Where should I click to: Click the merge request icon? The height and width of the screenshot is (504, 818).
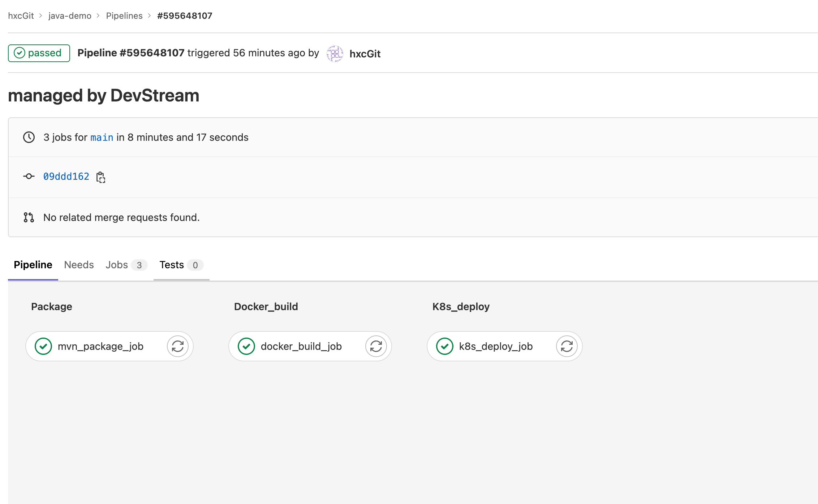point(29,217)
